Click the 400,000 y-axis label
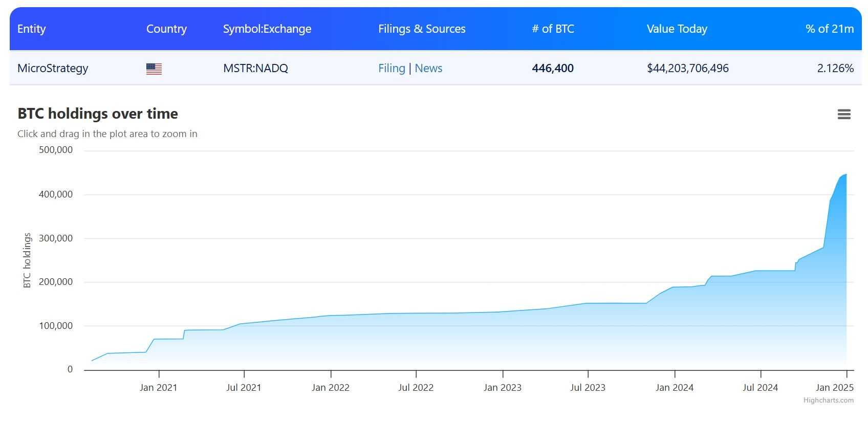Viewport: 868px width, 422px height. (56, 194)
